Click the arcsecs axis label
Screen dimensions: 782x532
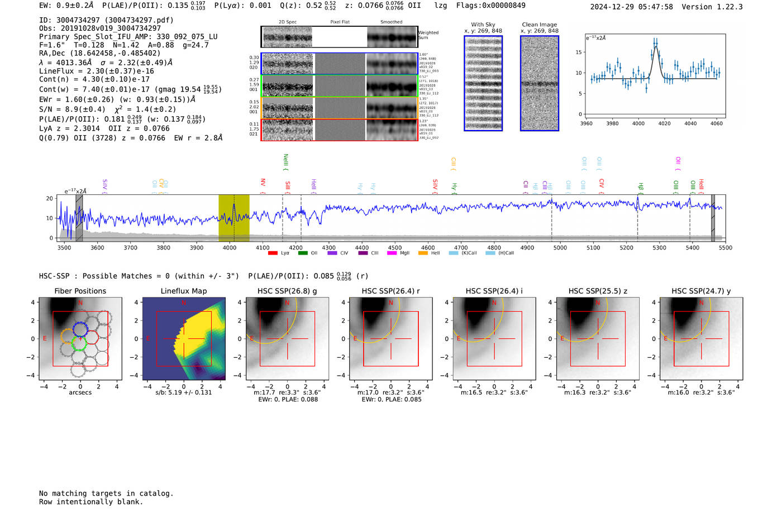pos(80,392)
